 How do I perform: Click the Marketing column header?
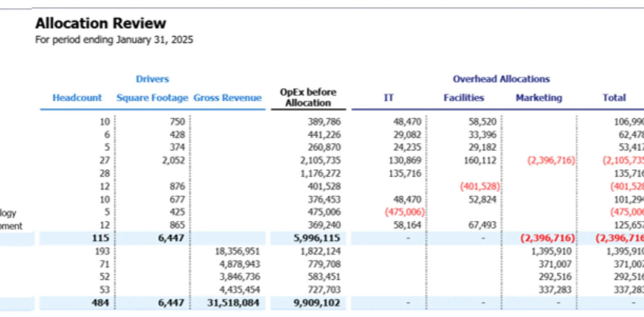click(539, 98)
